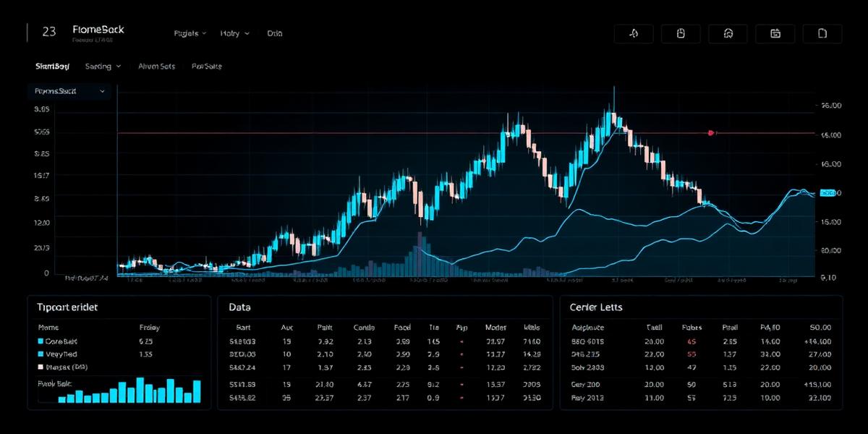Switch to the Par Sakse tab
868x434 pixels.
click(207, 66)
